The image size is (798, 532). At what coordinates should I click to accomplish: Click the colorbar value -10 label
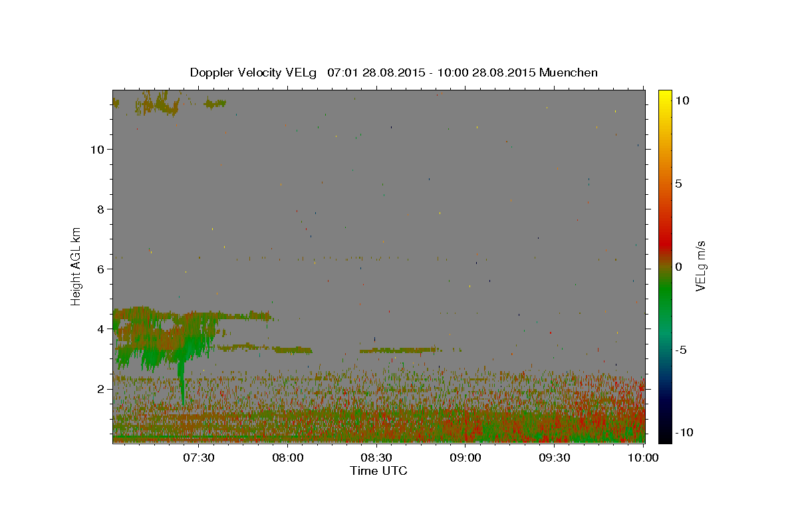pyautogui.click(x=683, y=433)
